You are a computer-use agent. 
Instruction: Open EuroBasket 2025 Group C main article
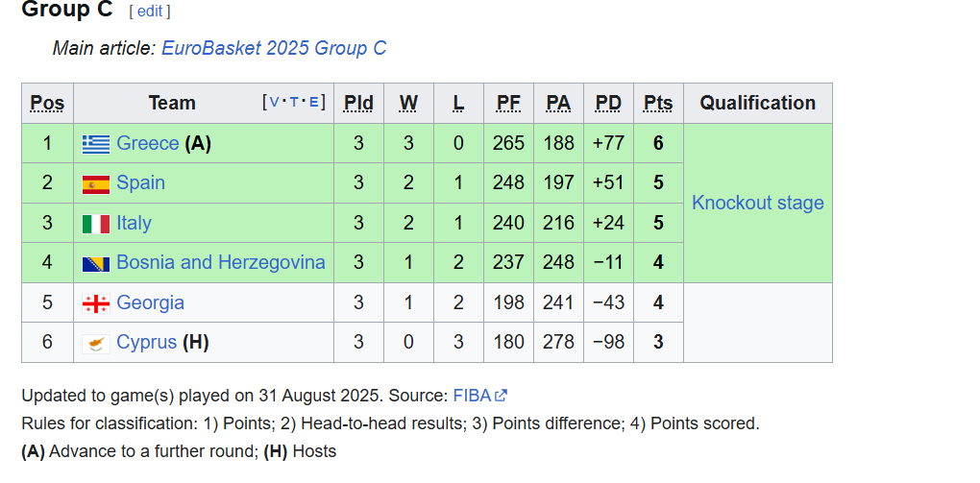tap(274, 48)
